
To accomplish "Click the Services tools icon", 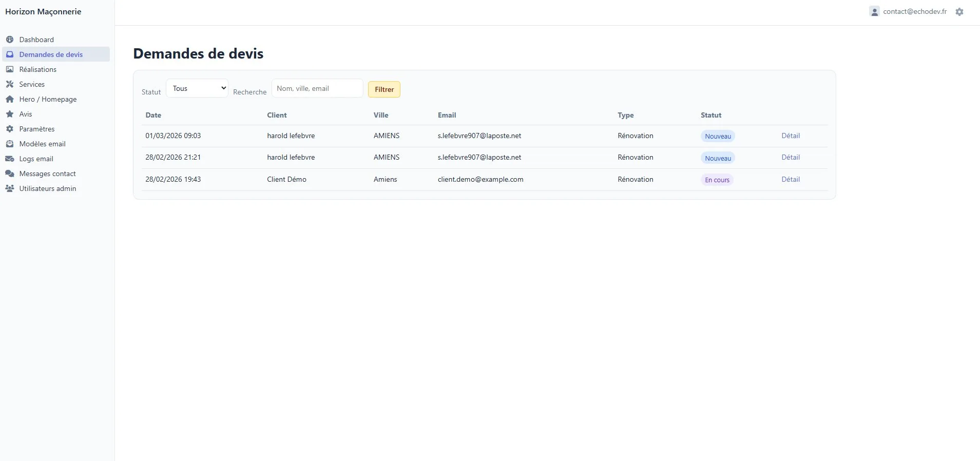I will [x=10, y=84].
